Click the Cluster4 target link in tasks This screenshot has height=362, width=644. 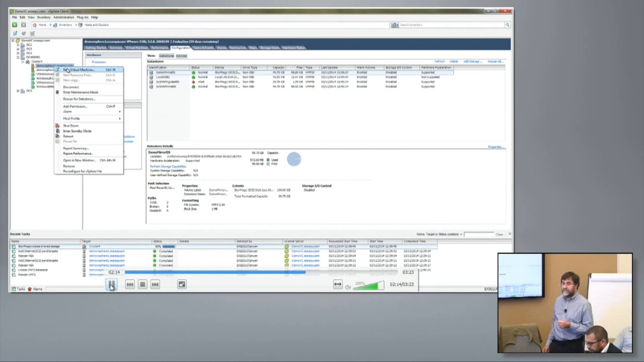(94, 246)
